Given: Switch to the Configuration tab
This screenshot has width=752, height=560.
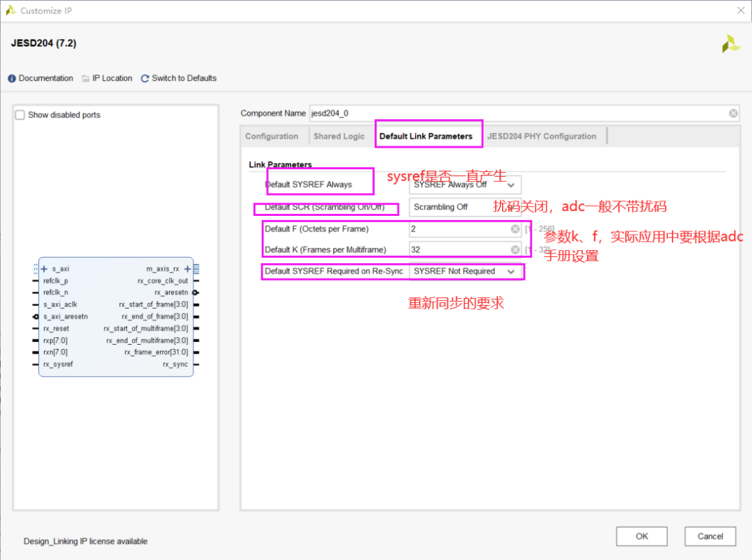Looking at the screenshot, I should click(x=272, y=137).
